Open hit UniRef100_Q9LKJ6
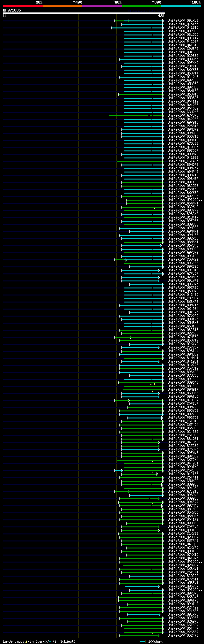The height and width of the screenshot is (644, 204). 183,20
